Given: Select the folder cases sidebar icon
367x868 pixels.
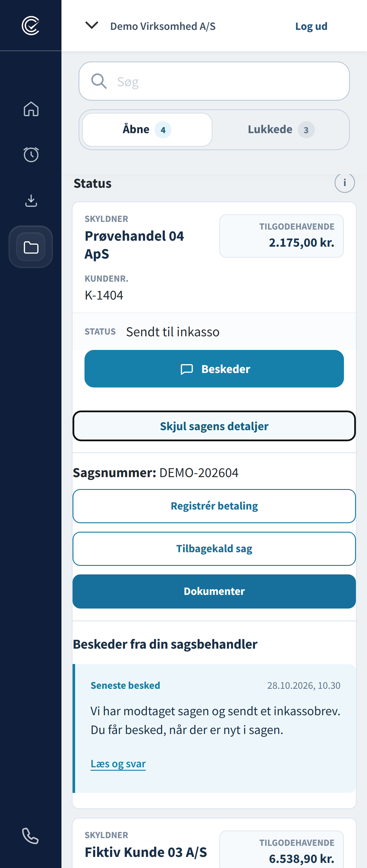Looking at the screenshot, I should 31,247.
